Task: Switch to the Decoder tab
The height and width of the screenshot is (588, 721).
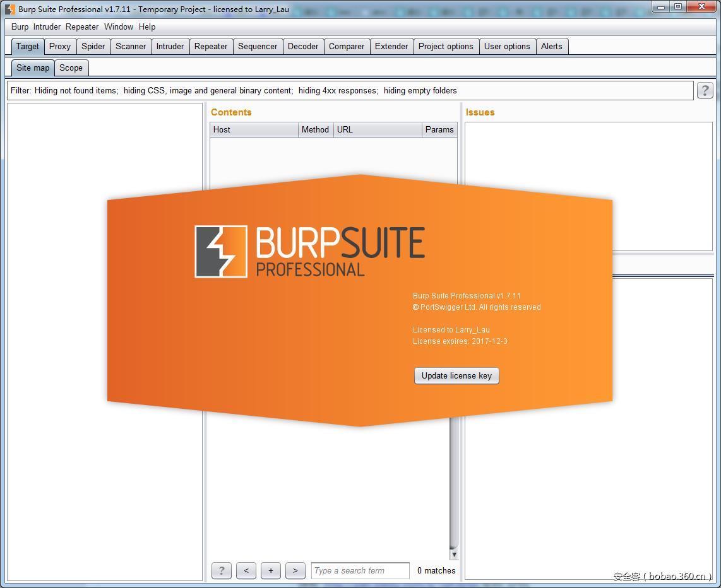Action: click(303, 47)
